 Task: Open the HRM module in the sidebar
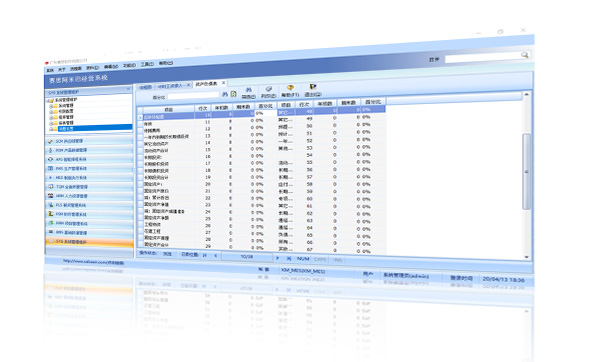89,196
